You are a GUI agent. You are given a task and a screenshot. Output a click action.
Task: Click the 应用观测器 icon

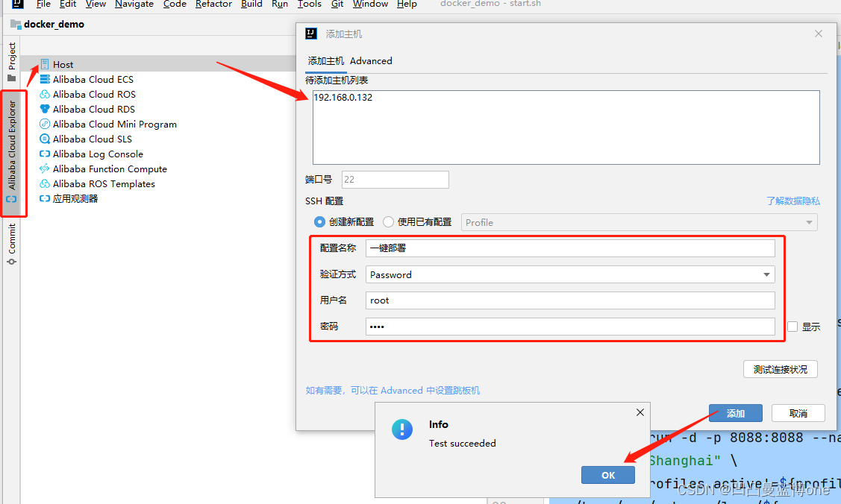coord(45,199)
